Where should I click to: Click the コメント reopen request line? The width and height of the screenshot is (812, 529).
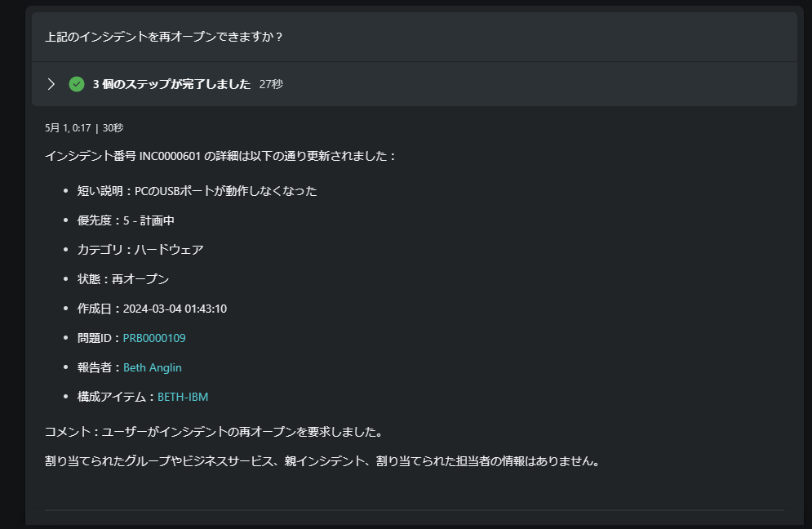tap(215, 432)
